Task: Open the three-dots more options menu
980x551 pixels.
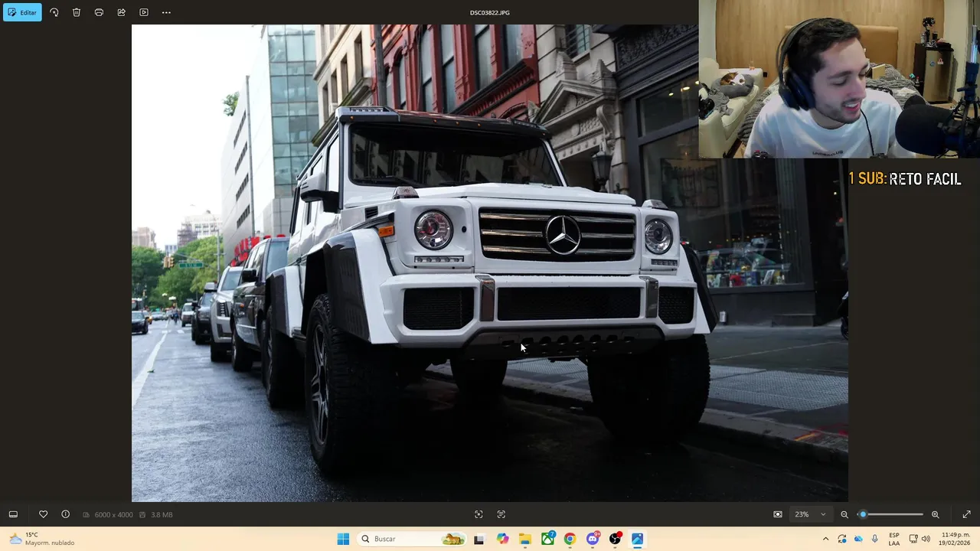Action: 166,12
